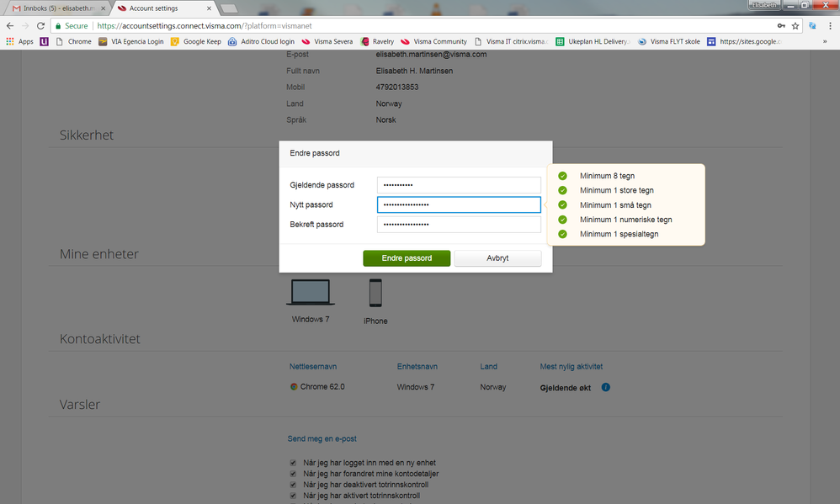Click the check beside Minimum 1 store tegn

coord(562,190)
